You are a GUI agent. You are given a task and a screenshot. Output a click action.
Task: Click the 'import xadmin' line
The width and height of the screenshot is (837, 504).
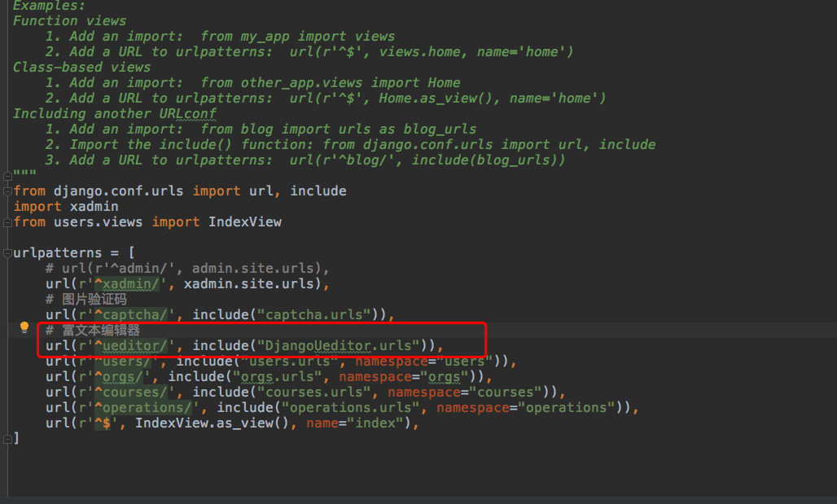(66, 207)
